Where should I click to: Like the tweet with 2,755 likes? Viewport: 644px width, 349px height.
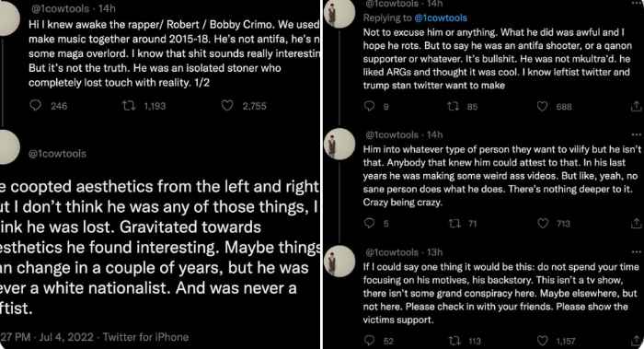(227, 106)
